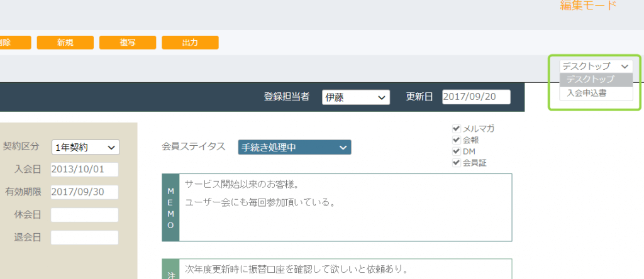This screenshot has width=644, height=279.
Task: Select the 有効期限 date field
Action: 84,192
